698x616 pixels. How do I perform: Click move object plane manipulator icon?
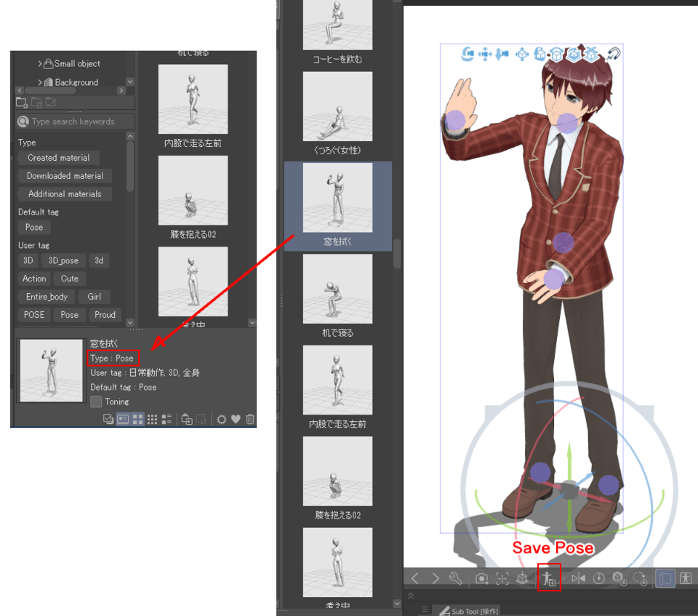[x=522, y=55]
